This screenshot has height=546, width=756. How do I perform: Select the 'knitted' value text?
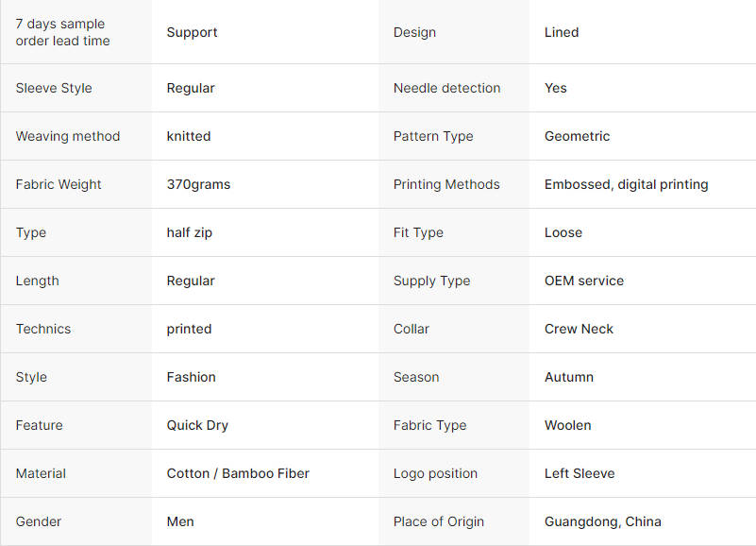[189, 136]
